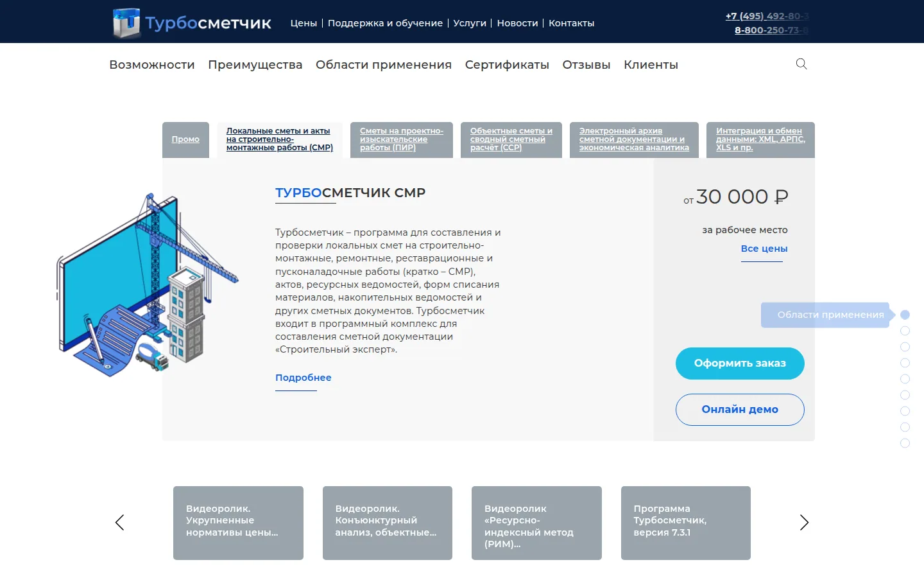Go to Области применения in navigation bar
924x578 pixels.
coord(384,65)
